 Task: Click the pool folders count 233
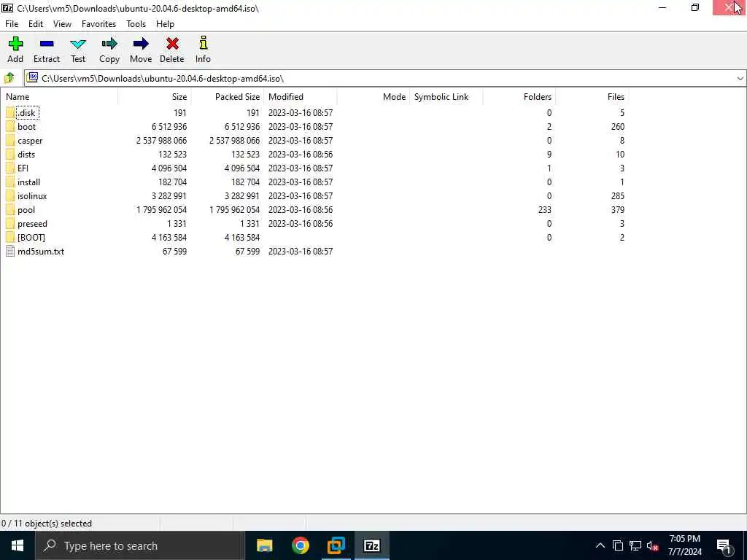(544, 209)
